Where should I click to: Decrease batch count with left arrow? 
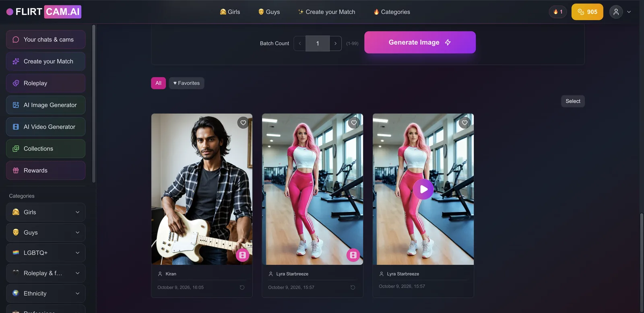click(x=299, y=43)
